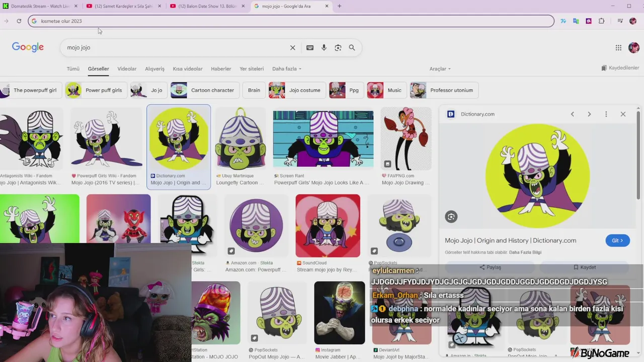Open the browser profile avatar in toolbar
Image resolution: width=644 pixels, height=362 pixels.
coord(633,21)
